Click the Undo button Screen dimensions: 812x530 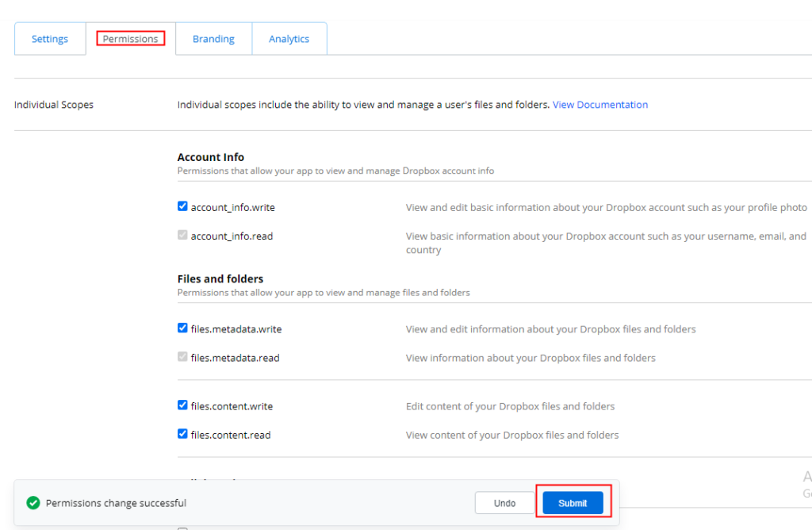tap(504, 503)
